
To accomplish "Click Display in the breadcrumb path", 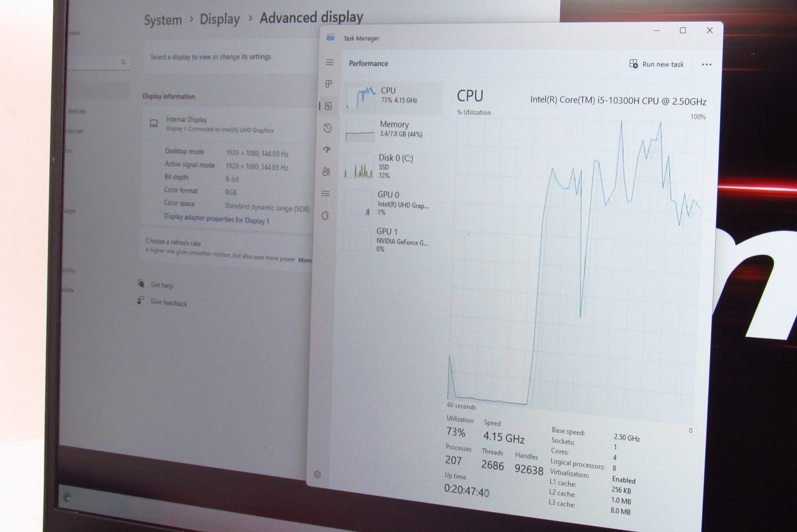I will tap(219, 19).
